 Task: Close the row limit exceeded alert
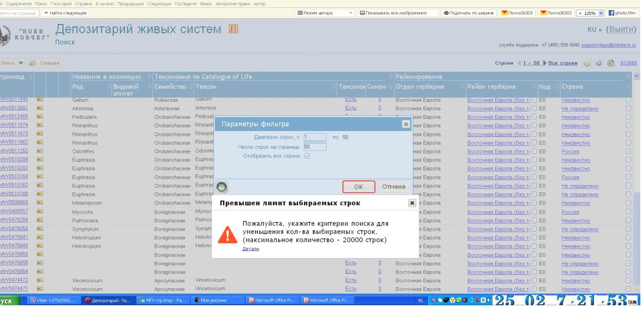tap(411, 203)
